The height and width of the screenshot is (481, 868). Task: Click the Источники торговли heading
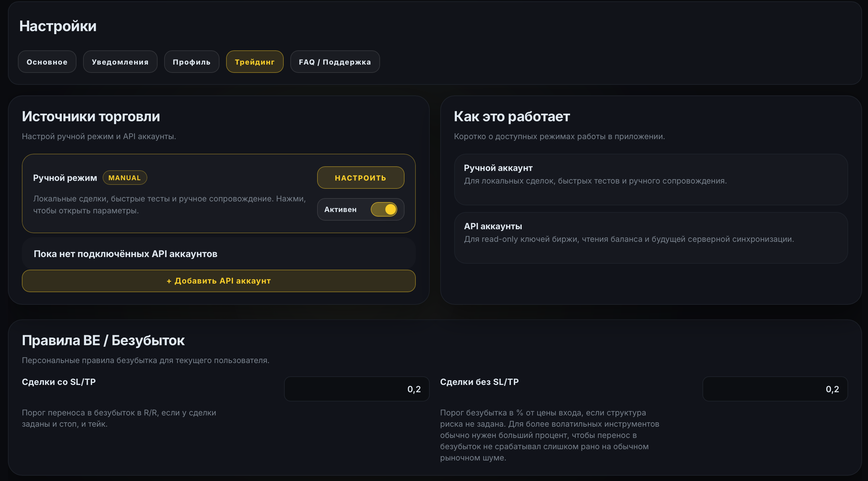[x=91, y=117]
